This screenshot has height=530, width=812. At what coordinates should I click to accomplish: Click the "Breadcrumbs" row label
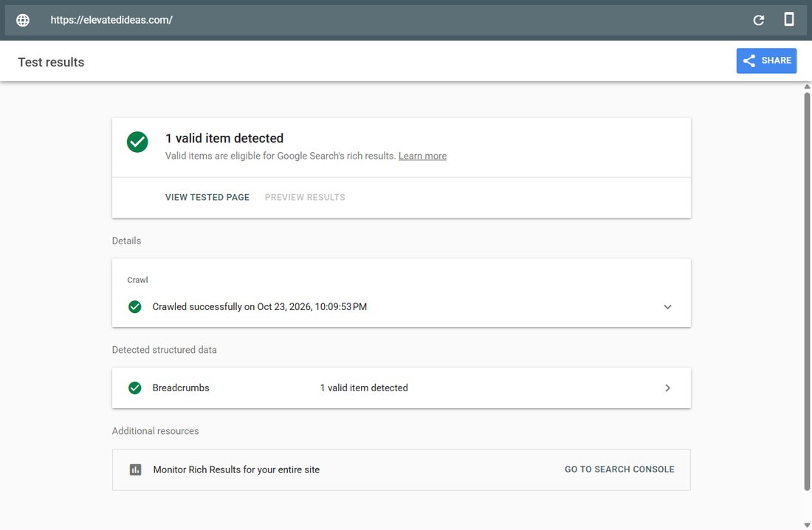[181, 388]
